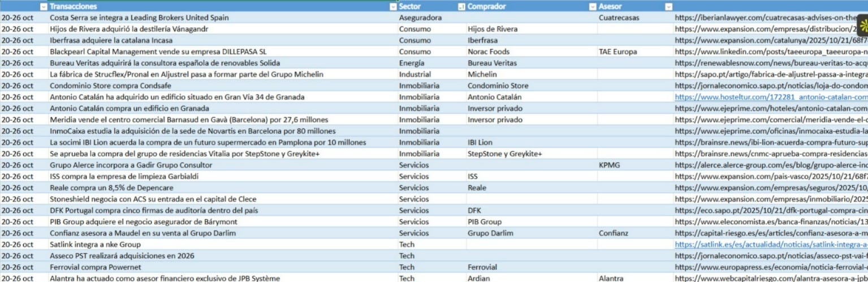Image resolution: width=868 pixels, height=282 pixels.
Task: Select the Comprador header cell
Action: (532, 6)
